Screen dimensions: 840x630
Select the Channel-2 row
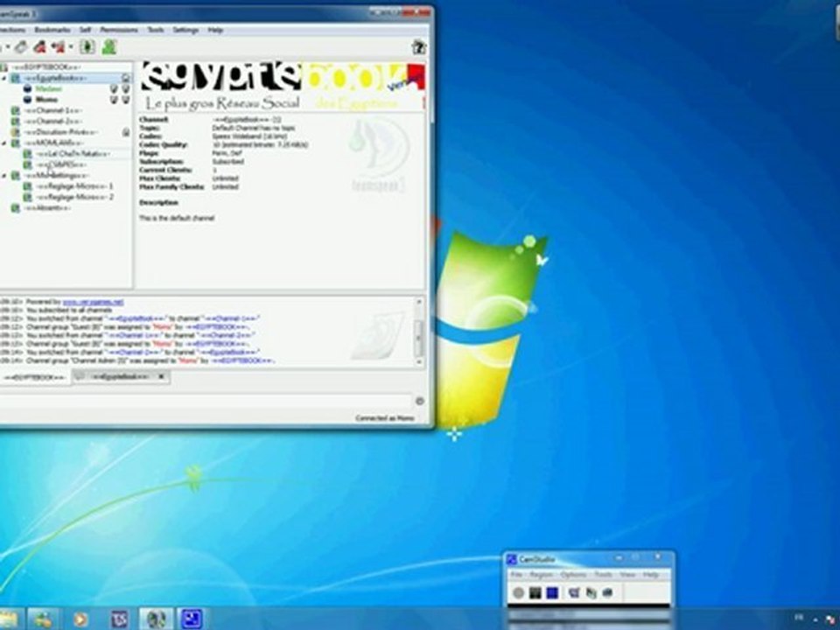pyautogui.click(x=53, y=122)
